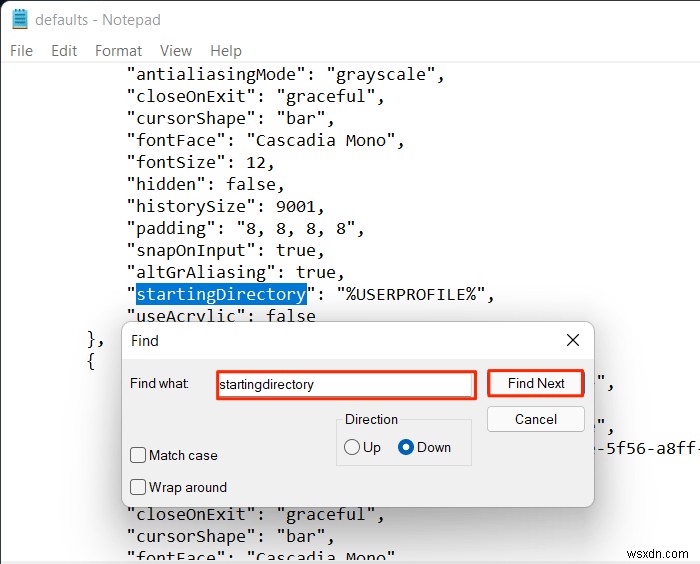This screenshot has height=564, width=700.
Task: Click the "%USERPROFILE%" value text
Action: [411, 294]
